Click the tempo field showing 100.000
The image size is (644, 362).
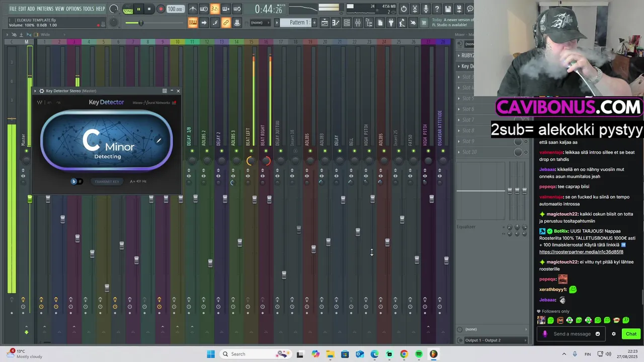click(x=175, y=9)
